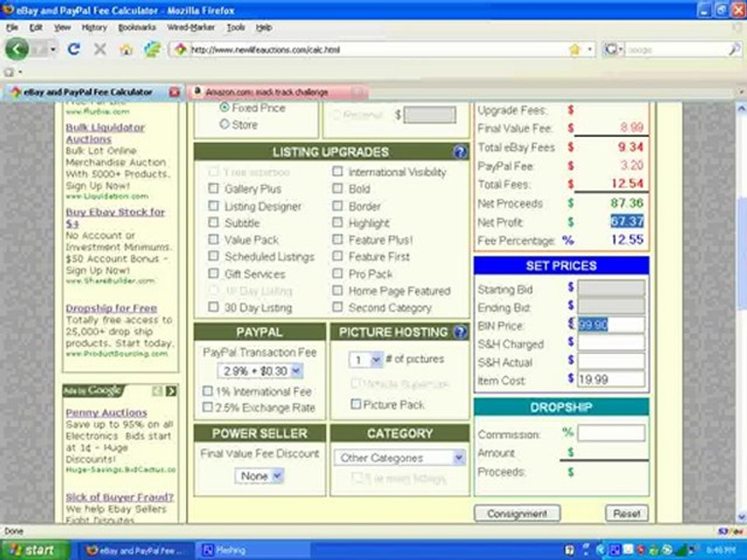Click the Commission percentage input field
The height and width of the screenshot is (560, 747).
[612, 433]
